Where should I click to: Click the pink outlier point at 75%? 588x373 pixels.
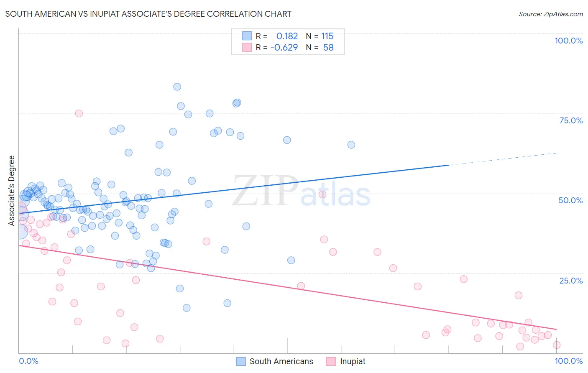[x=79, y=113]
